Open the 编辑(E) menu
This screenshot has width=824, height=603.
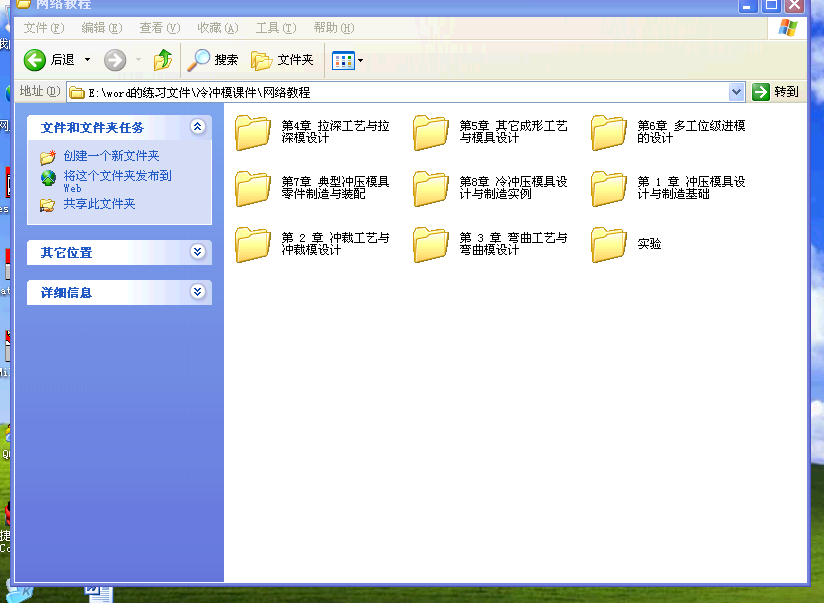point(101,28)
